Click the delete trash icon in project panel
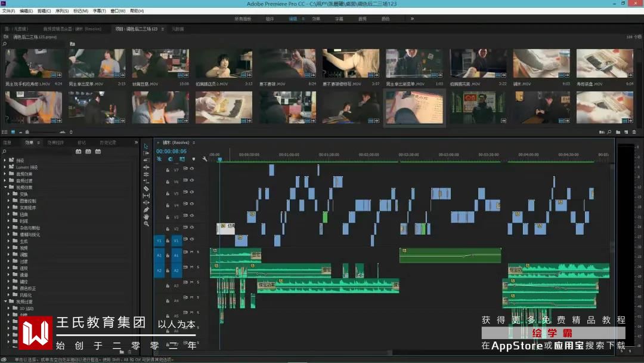Viewport: 644px width, 363px height. [634, 132]
